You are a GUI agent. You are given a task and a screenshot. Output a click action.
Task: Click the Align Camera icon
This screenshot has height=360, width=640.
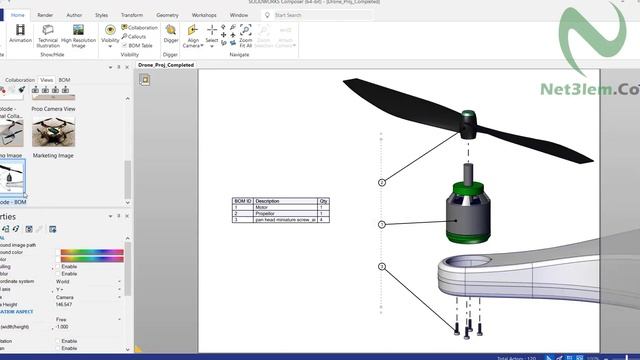(x=192, y=30)
